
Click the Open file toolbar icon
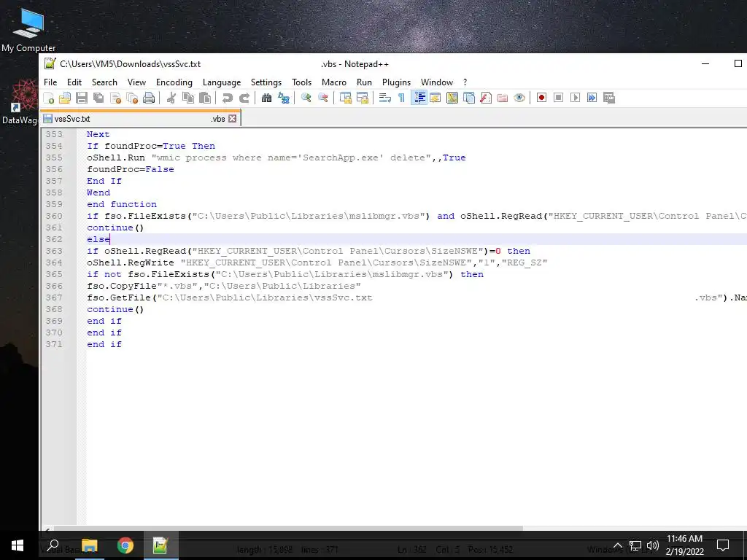[x=65, y=98]
